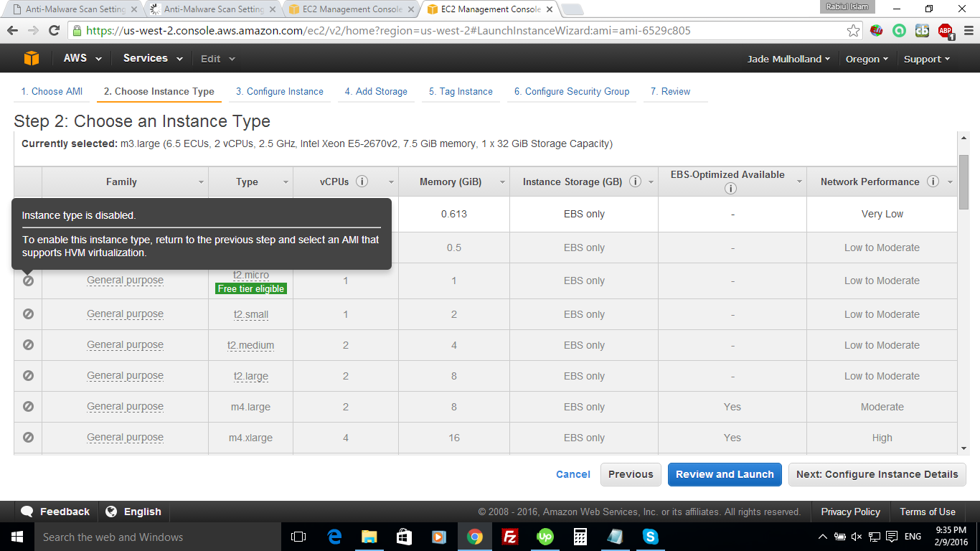Open File Explorer from taskbar

click(369, 537)
